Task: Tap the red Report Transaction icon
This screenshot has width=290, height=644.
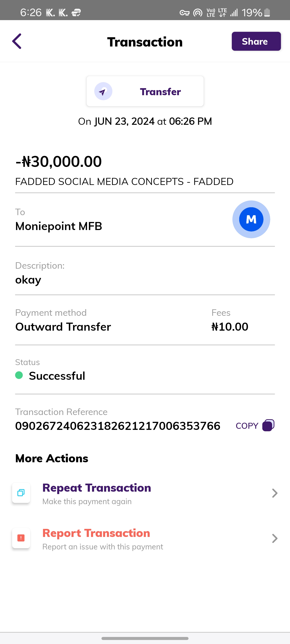Action: point(21,538)
